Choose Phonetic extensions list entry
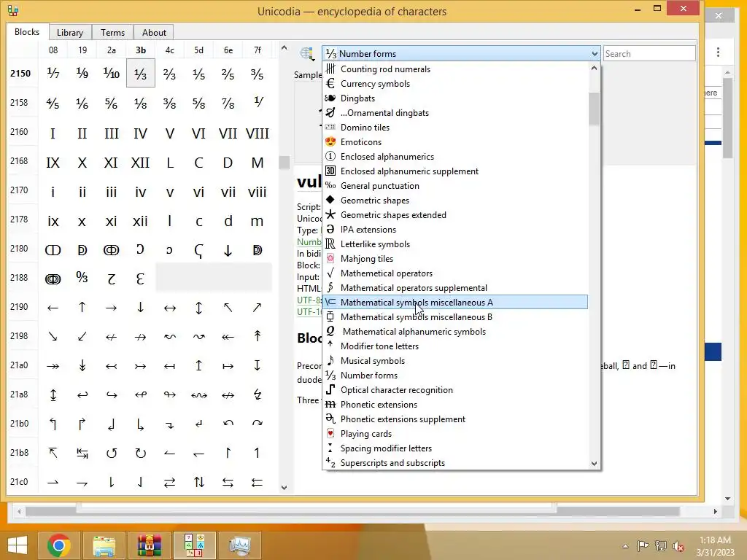 (x=455, y=404)
